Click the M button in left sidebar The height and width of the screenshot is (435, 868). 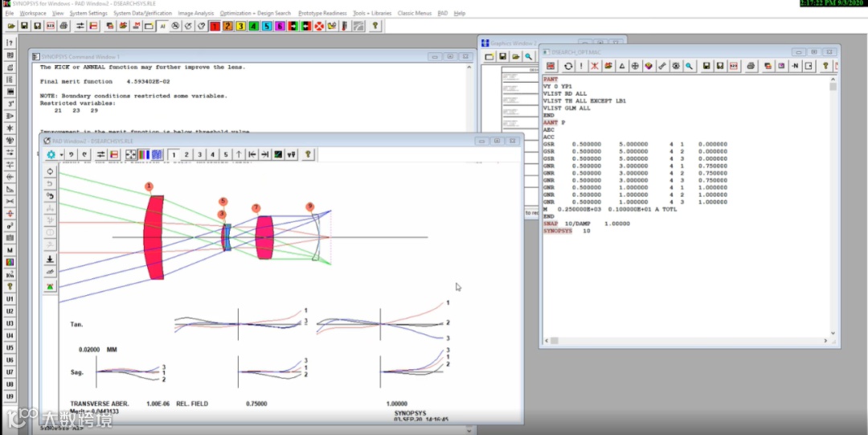coord(10,251)
